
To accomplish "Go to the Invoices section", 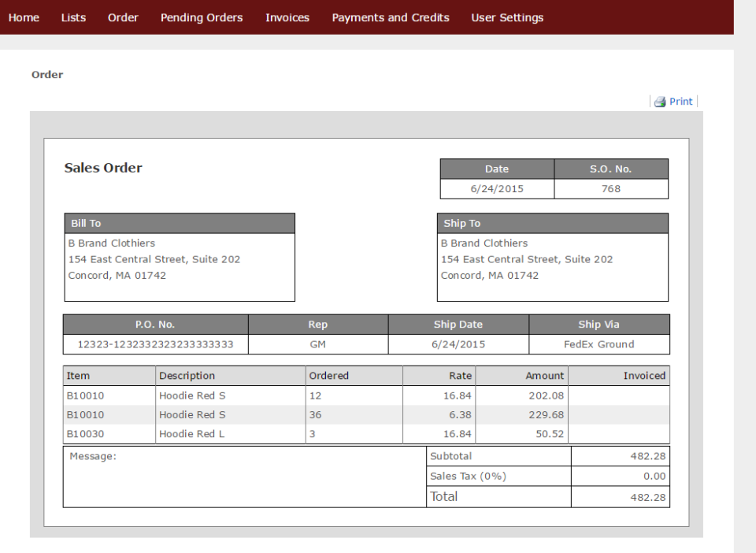I will click(x=287, y=17).
